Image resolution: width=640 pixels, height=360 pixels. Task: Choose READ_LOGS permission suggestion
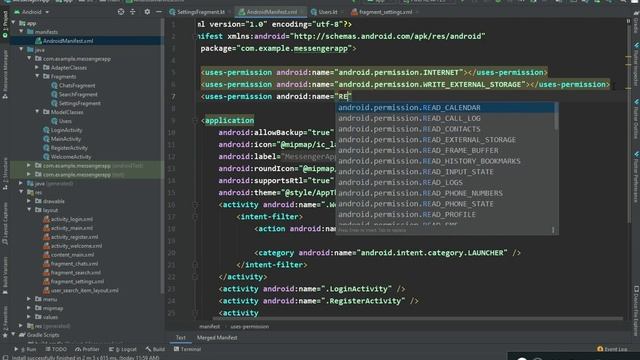point(445,182)
